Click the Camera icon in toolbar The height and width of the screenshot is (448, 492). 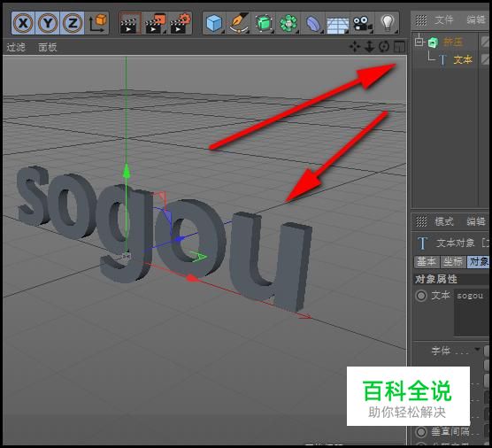[362, 24]
